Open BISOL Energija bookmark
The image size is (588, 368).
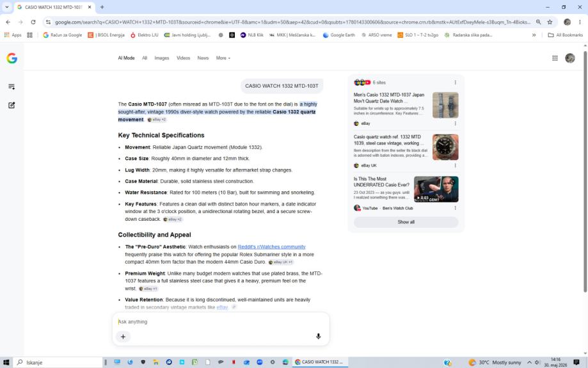[x=106, y=35]
